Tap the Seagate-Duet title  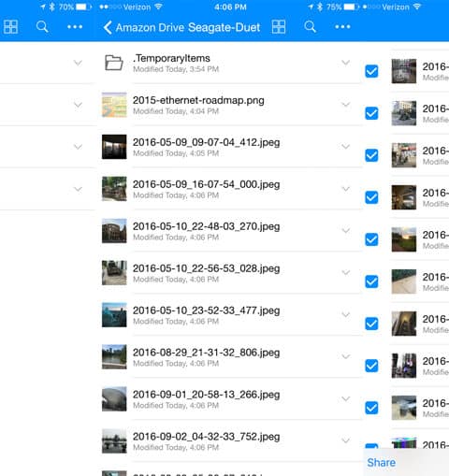tap(224, 27)
